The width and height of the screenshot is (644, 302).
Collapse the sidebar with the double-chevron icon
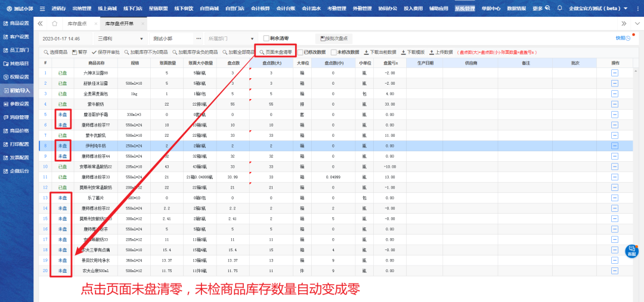point(40,23)
